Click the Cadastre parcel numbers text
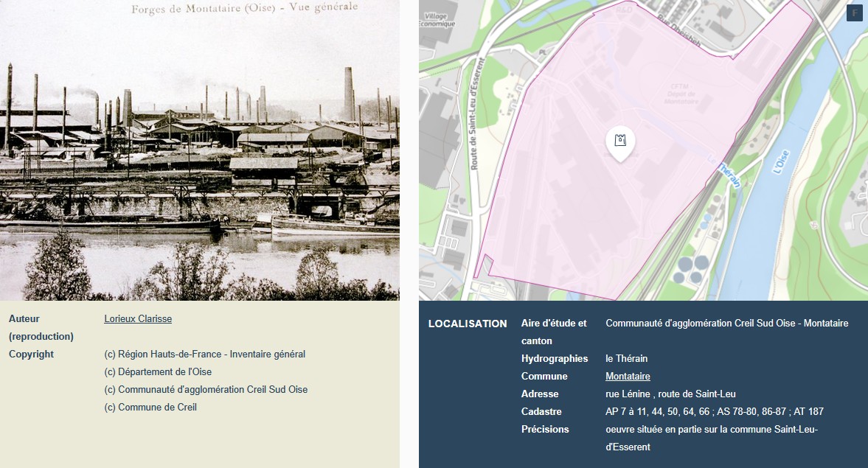This screenshot has height=468, width=868. point(714,412)
